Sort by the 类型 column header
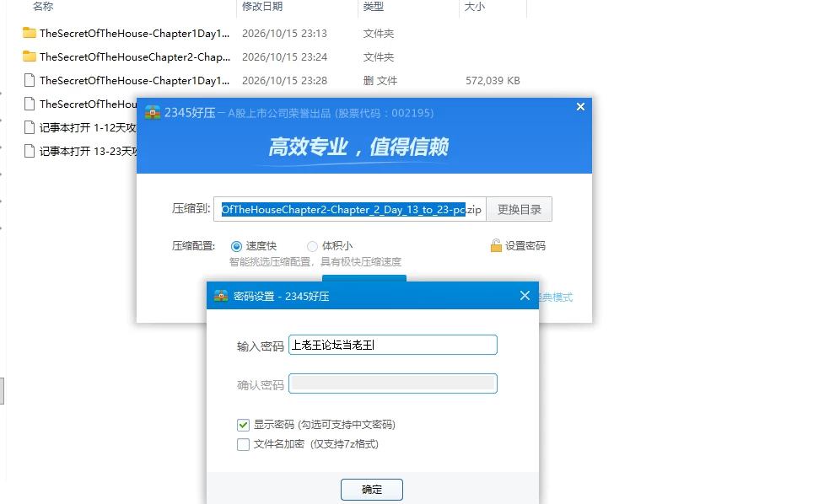This screenshot has width=840, height=504. pyautogui.click(x=374, y=7)
